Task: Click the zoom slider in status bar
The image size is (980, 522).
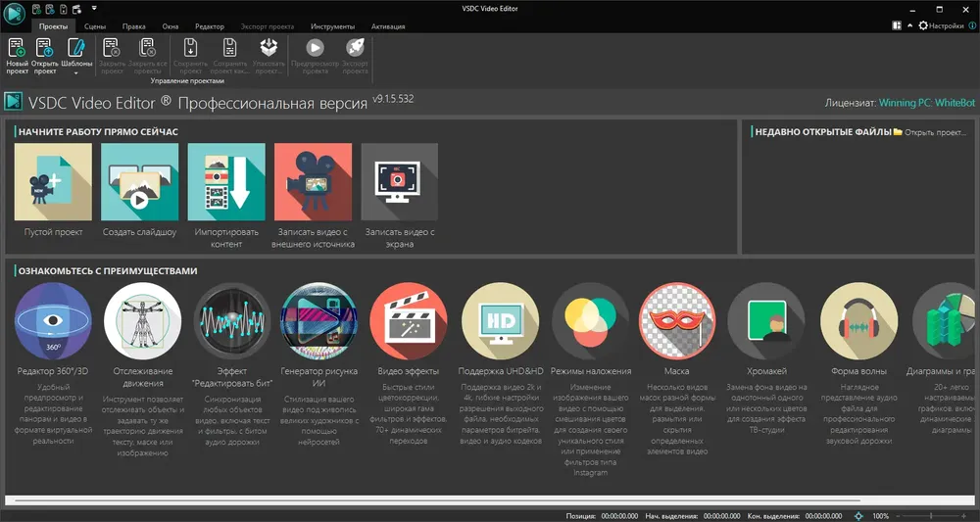Action: 931,516
